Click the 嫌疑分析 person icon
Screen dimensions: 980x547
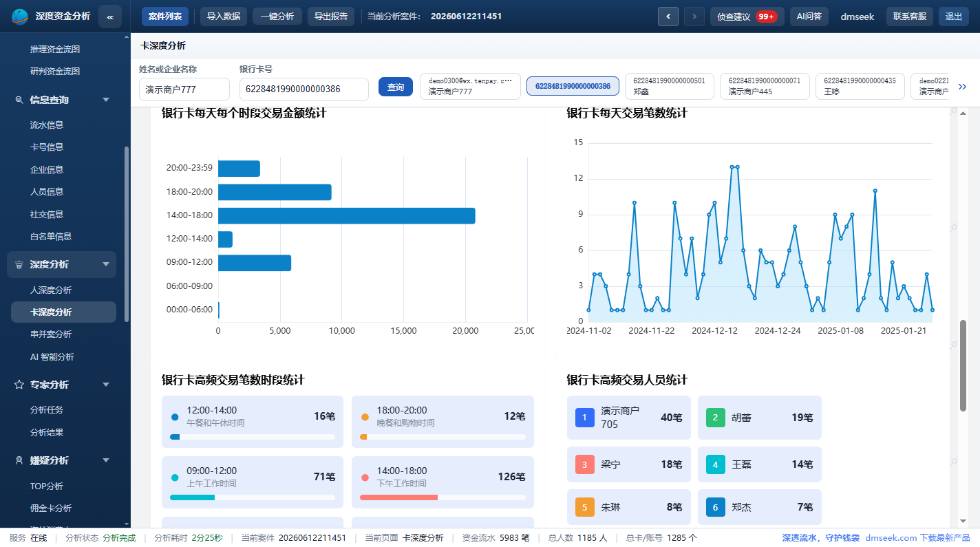19,460
